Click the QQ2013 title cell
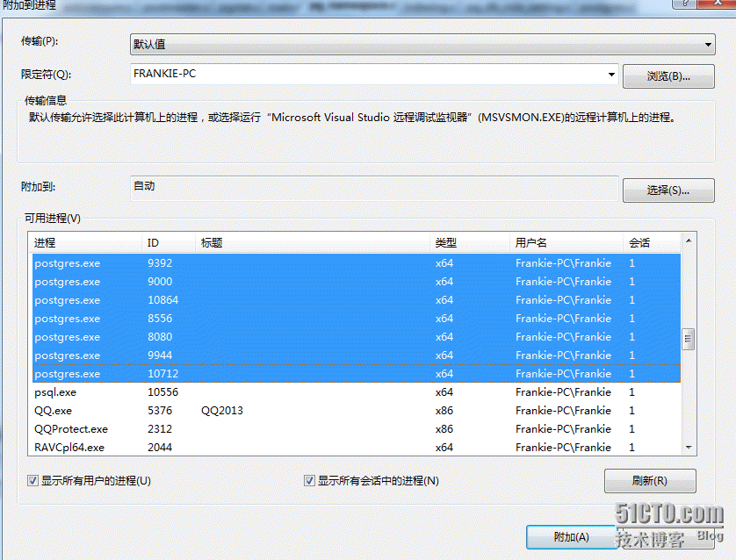Screen dimensions: 736x560 [x=222, y=411]
